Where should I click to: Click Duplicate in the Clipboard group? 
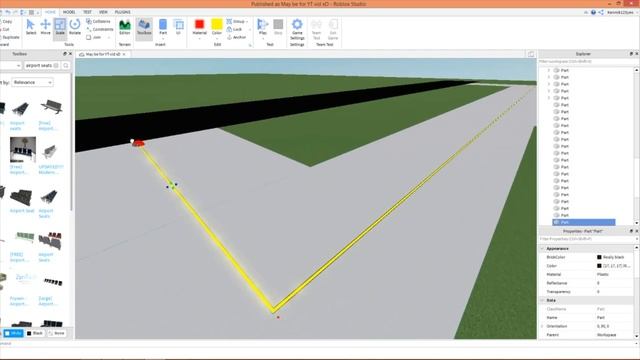pyautogui.click(x=10, y=37)
